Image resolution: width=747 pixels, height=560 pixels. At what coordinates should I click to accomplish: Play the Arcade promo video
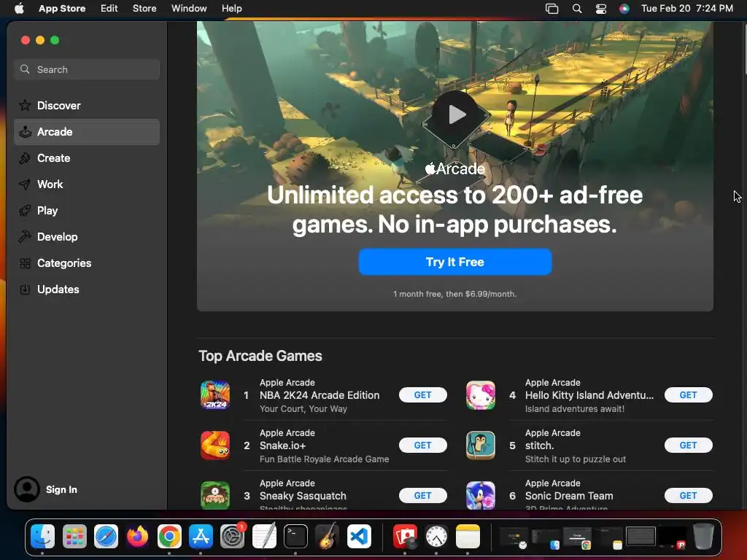pos(456,114)
